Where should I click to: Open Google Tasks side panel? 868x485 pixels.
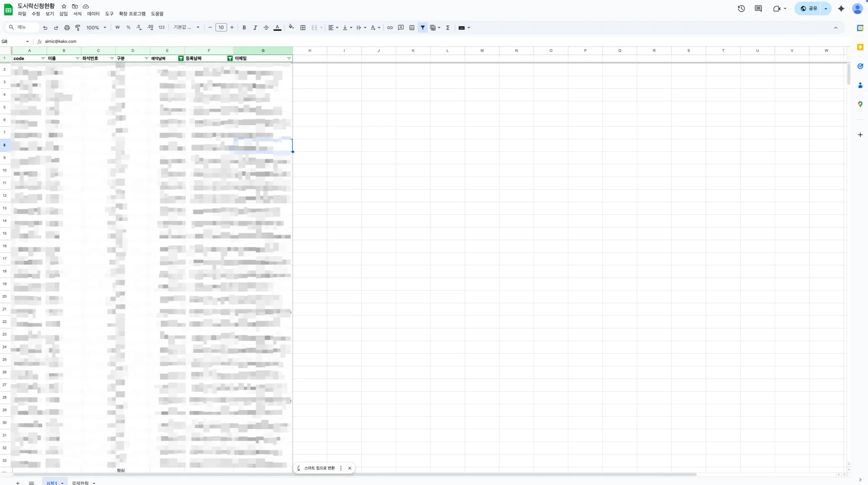click(x=860, y=66)
